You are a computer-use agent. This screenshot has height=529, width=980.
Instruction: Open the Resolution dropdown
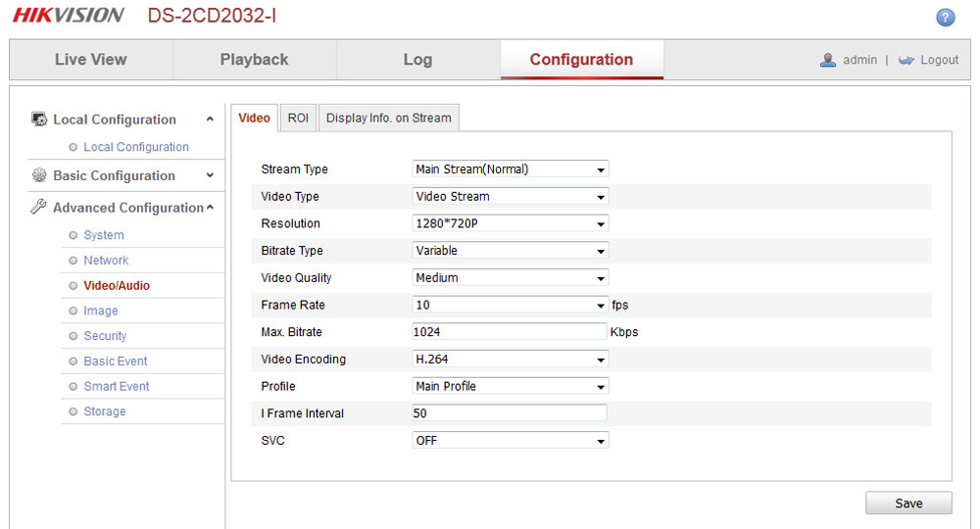[x=510, y=223]
